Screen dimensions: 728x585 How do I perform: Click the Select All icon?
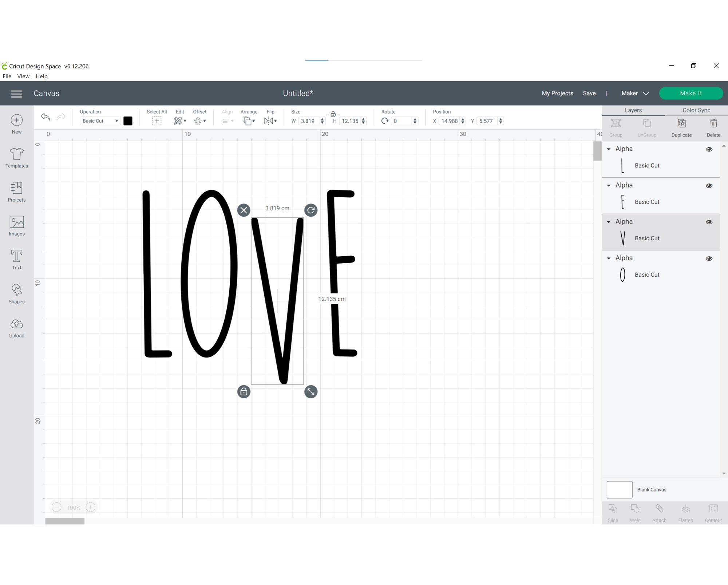click(x=157, y=121)
